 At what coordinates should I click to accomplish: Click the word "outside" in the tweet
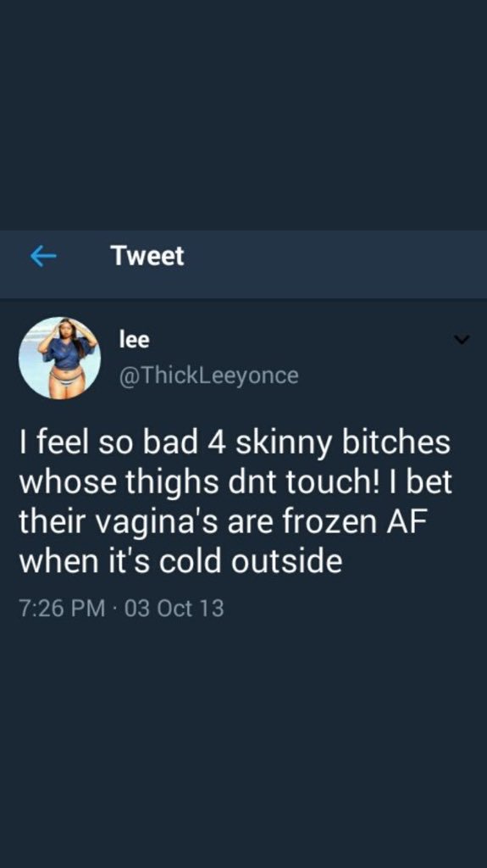click(x=286, y=561)
